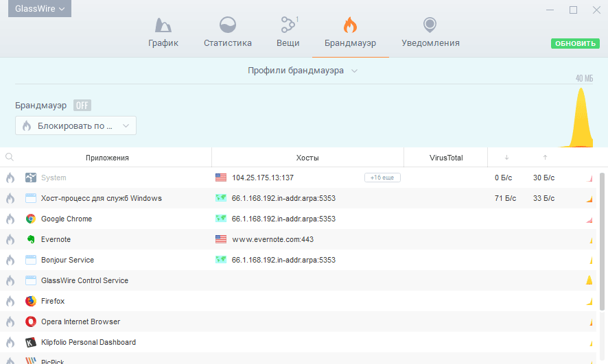Image resolution: width=608 pixels, height=364 pixels.
Task: Open the GlassWire main menu dropdown
Action: 40,8
